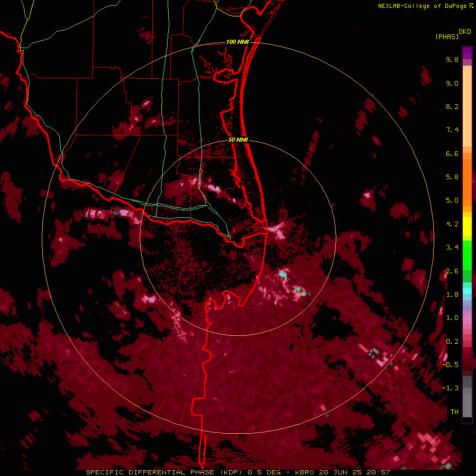Click the -0.5 scale value

click(x=450, y=365)
